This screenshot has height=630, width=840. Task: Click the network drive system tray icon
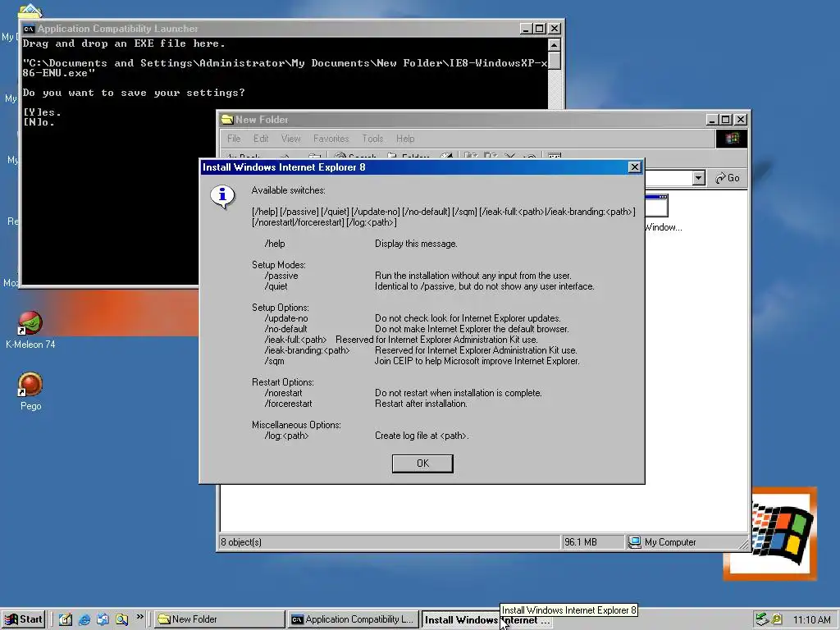pos(762,619)
